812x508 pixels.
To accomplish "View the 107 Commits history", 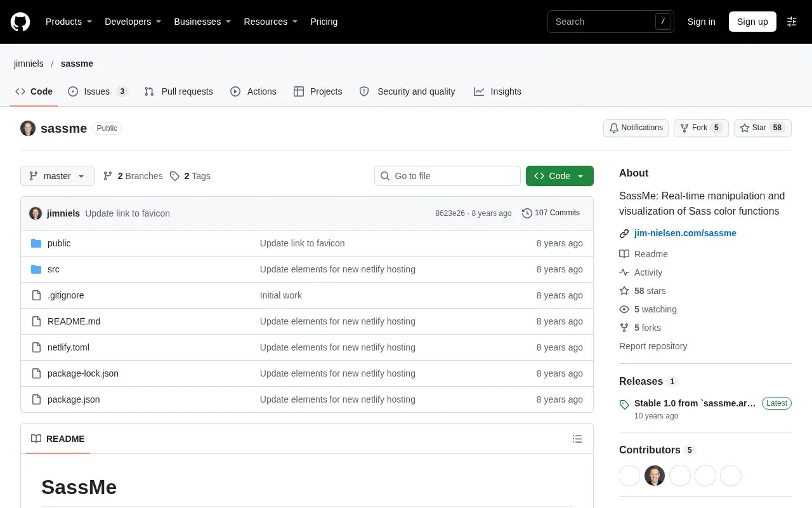I will tap(551, 213).
